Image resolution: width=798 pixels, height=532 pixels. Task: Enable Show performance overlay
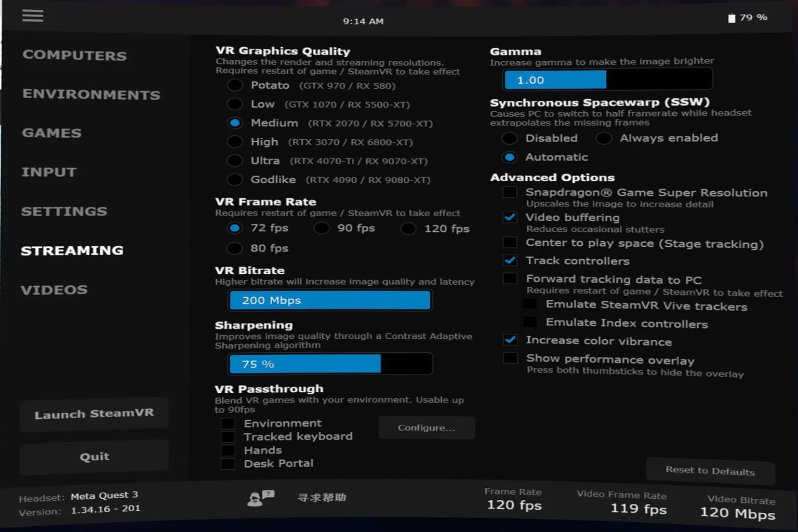(510, 358)
